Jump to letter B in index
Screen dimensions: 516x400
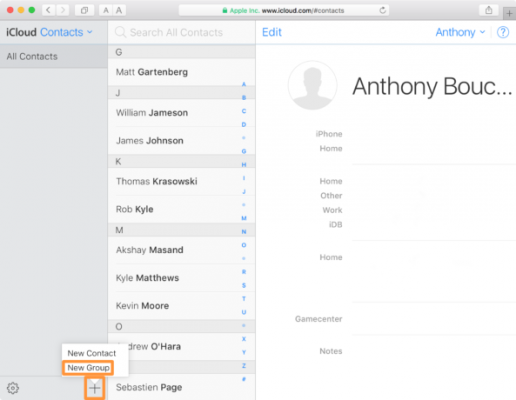pyautogui.click(x=244, y=98)
